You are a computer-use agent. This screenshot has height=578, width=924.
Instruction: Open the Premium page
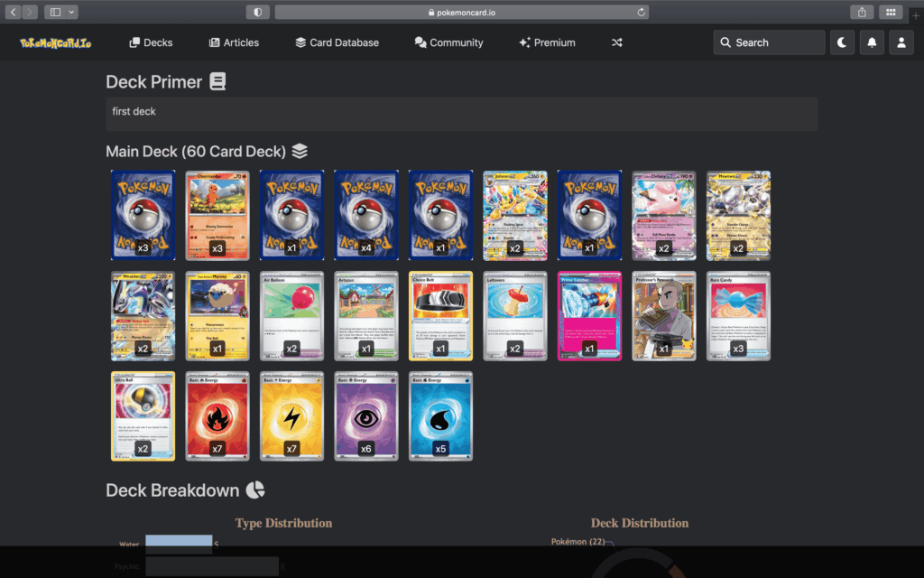click(x=548, y=42)
